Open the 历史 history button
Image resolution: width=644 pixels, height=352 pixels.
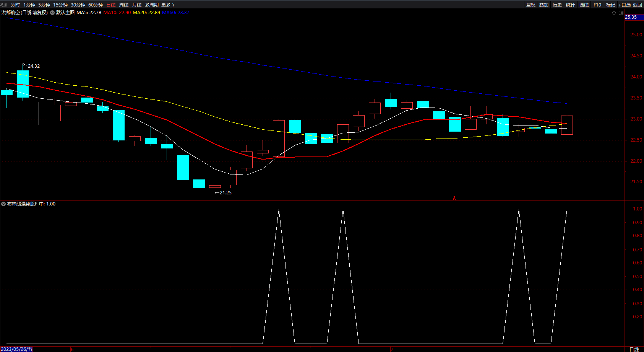click(x=557, y=5)
